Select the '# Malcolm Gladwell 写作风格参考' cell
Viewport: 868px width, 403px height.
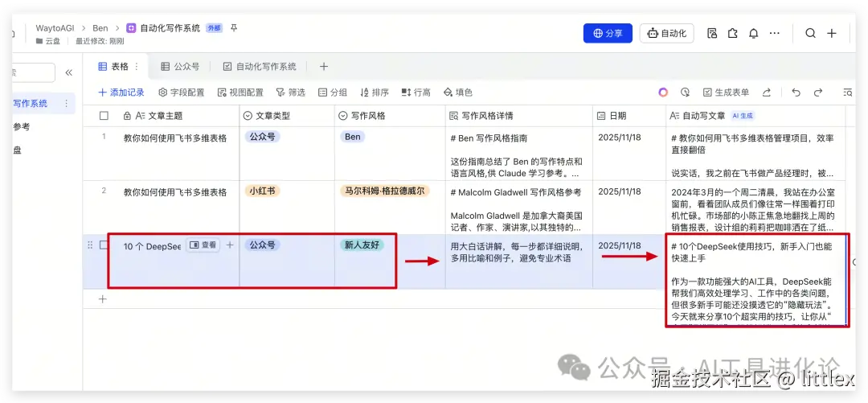[519, 208]
